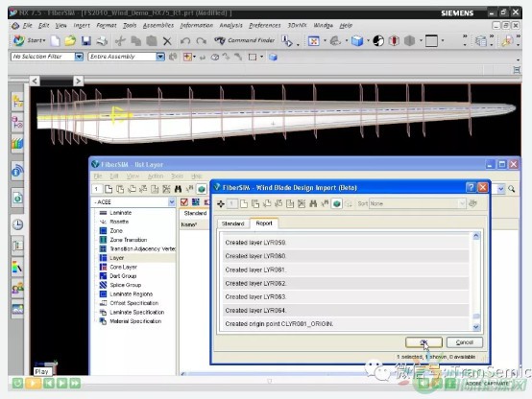Click the magnifier search icon in List Layer window

pos(511,189)
